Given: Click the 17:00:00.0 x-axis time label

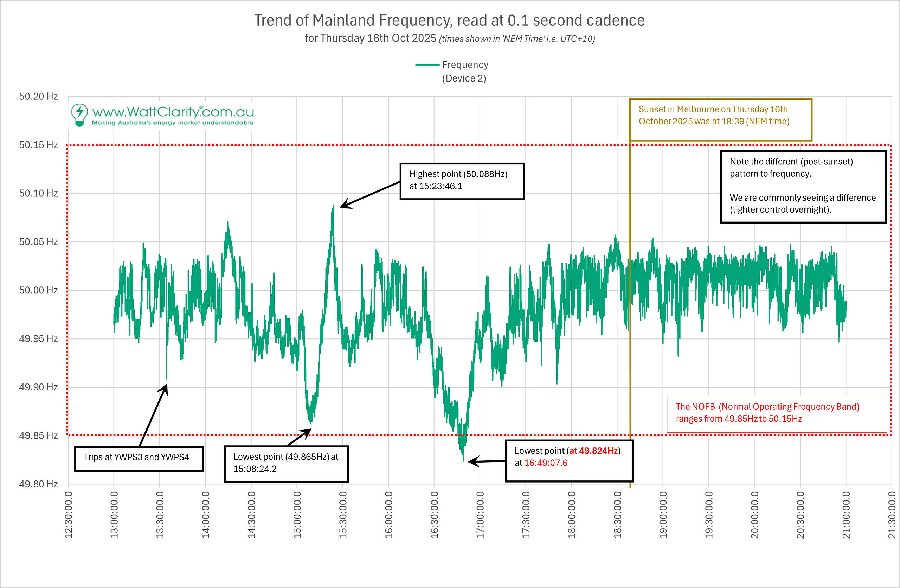Looking at the screenshot, I should coord(480,515).
